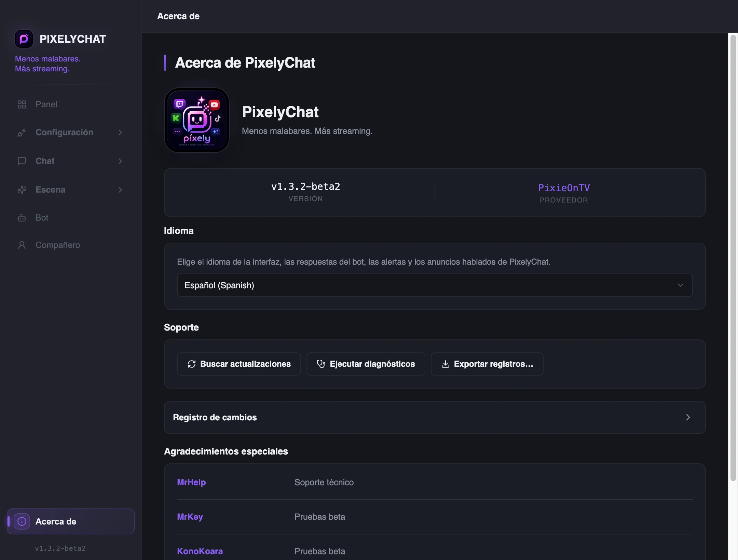Run Ejecutar diagnósticos
This screenshot has height=560, width=738.
click(x=366, y=364)
